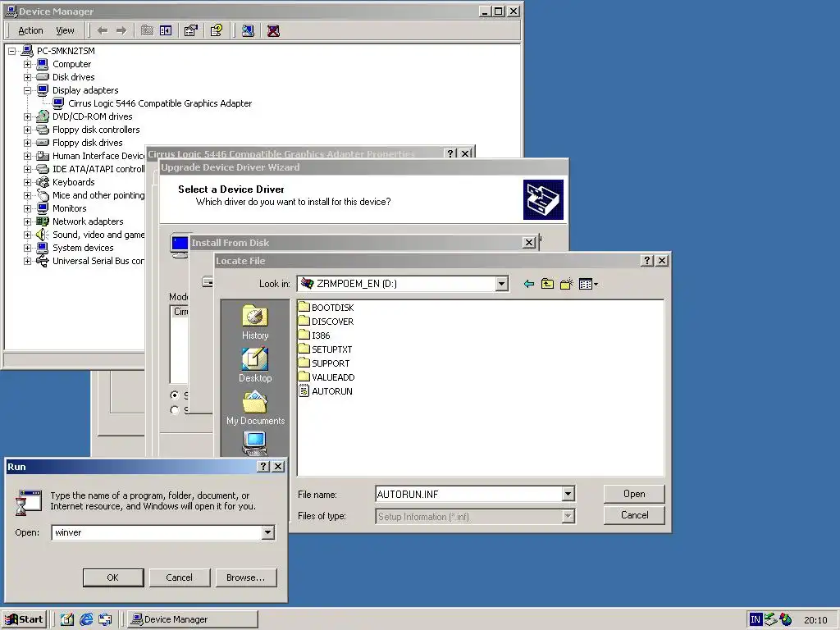Select the DISCOVER folder
Image resolution: width=840 pixels, height=630 pixels.
(326, 322)
